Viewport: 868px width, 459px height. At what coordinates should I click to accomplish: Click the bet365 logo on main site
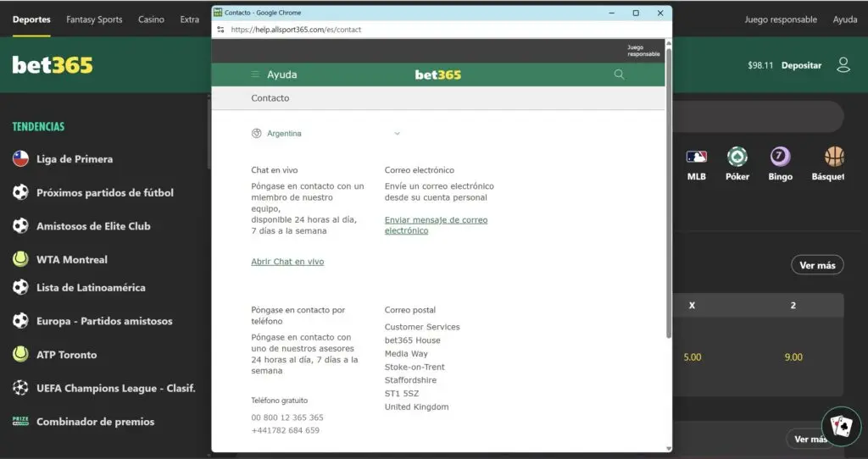[x=53, y=64]
